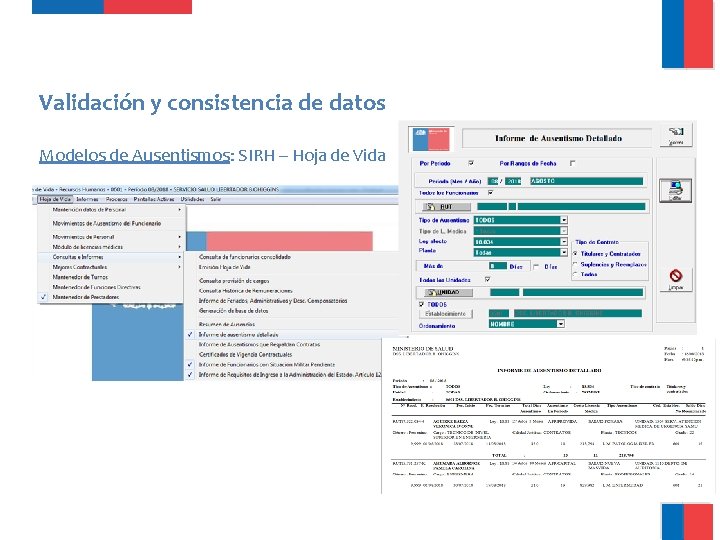Open the Procesos menu
Viewport: 720px width, 540px height.
[117, 199]
